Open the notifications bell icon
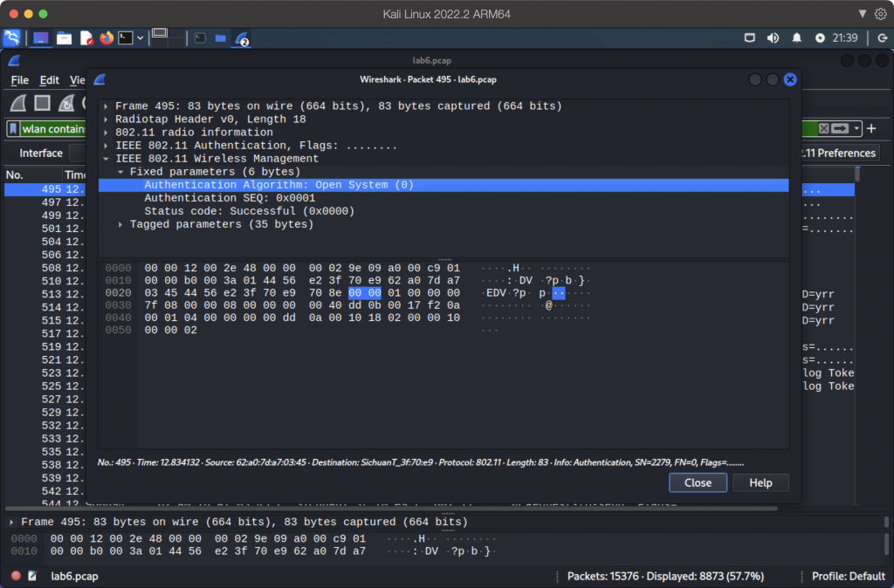This screenshot has width=894, height=588. click(x=796, y=38)
